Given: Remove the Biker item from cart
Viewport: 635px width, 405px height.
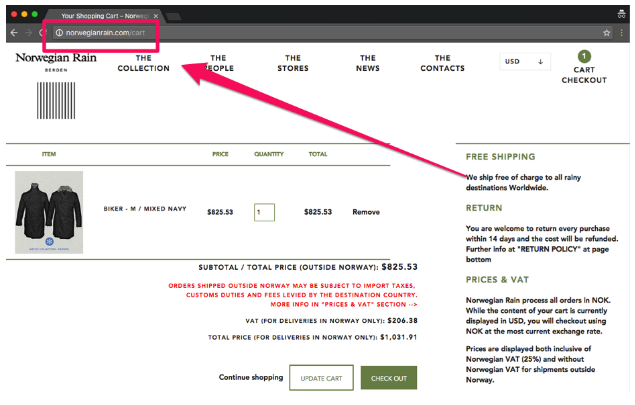Looking at the screenshot, I should tap(366, 212).
